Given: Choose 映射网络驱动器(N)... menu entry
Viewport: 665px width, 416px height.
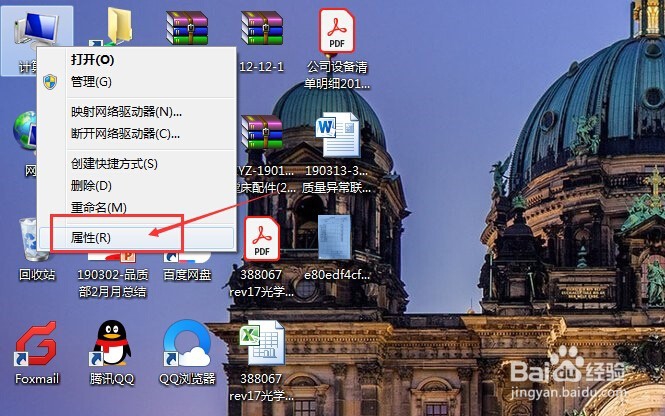Looking at the screenshot, I should coord(137,112).
